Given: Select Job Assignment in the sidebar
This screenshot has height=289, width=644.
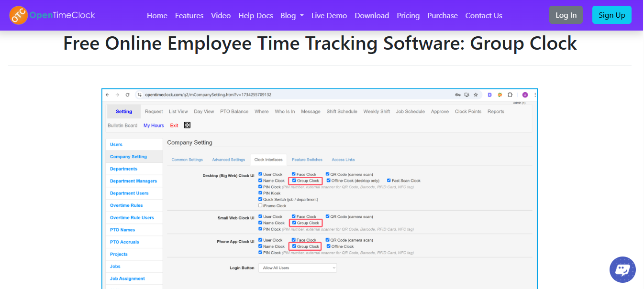Looking at the screenshot, I should click(x=134, y=278).
